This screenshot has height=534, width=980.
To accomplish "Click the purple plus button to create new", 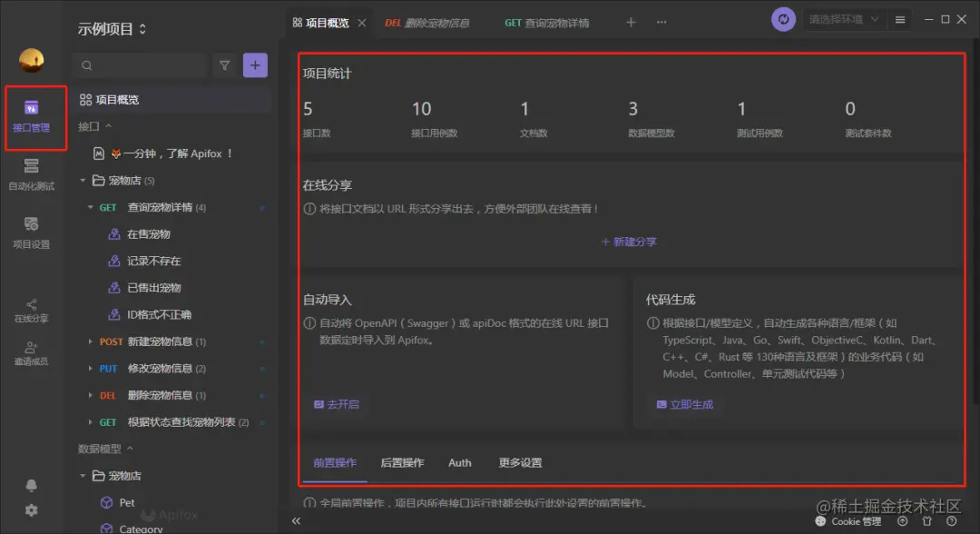I will tap(254, 64).
